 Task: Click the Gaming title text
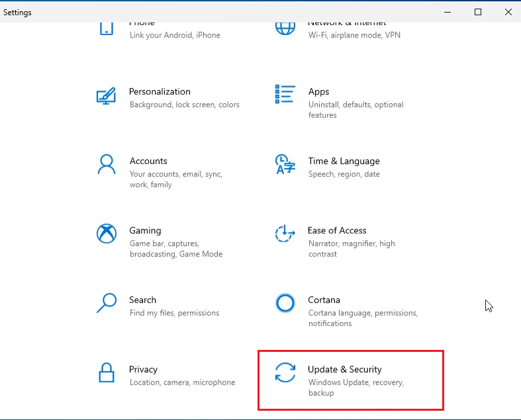coord(145,231)
